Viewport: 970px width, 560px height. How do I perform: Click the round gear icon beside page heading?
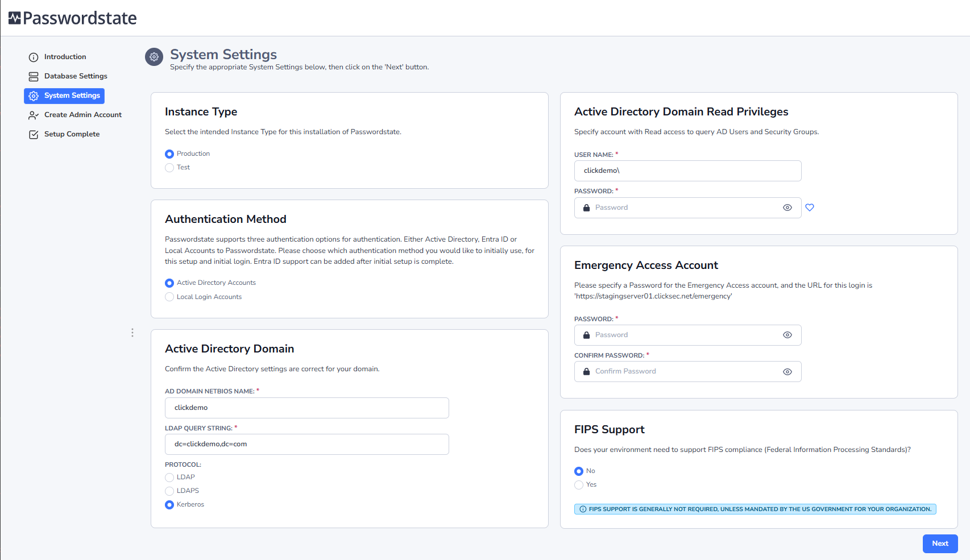tap(154, 57)
